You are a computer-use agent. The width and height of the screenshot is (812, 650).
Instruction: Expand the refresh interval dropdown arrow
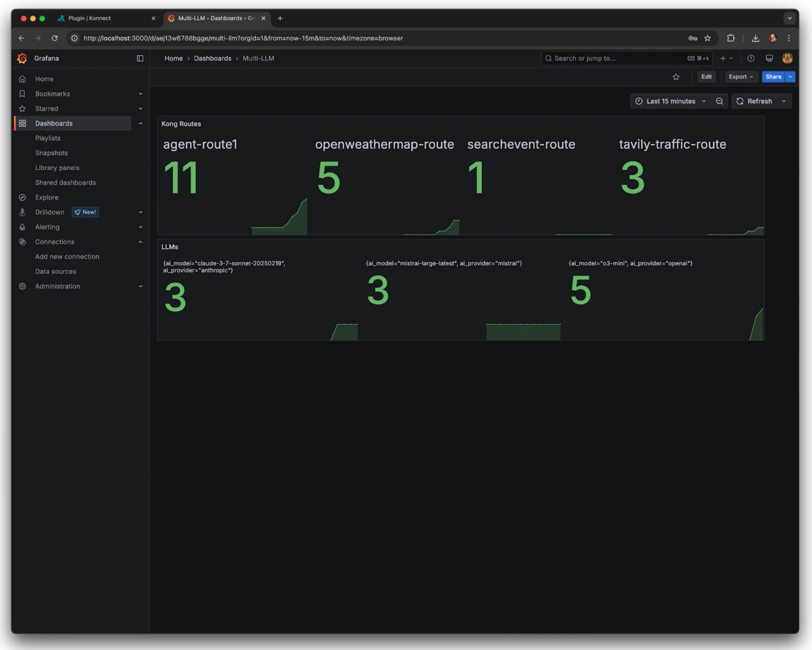coord(784,101)
